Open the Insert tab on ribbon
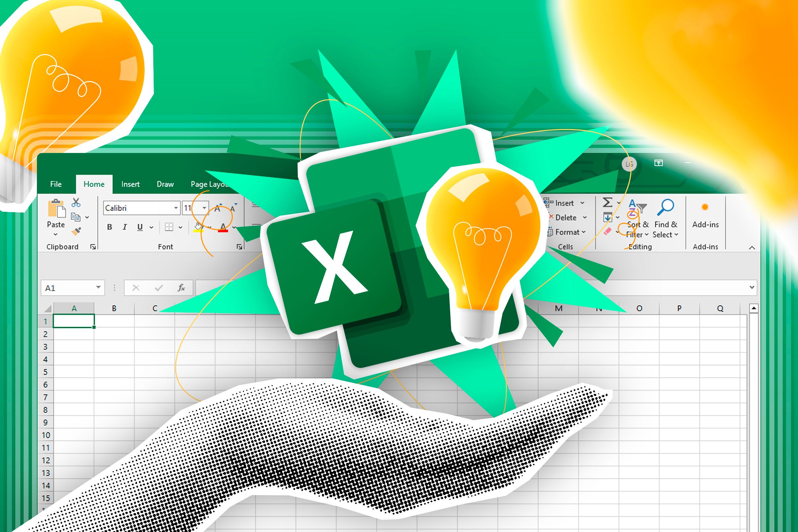 [x=129, y=184]
